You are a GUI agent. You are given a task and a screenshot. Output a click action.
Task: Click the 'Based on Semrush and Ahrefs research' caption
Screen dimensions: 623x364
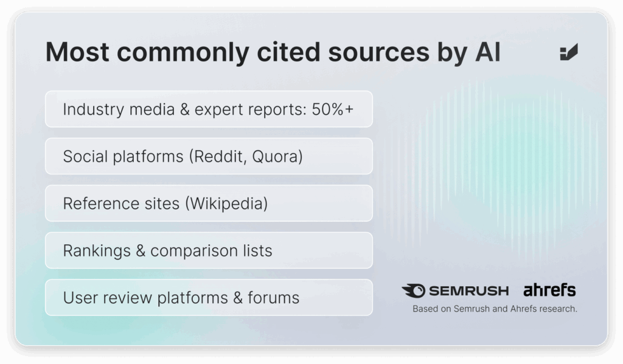pos(495,309)
